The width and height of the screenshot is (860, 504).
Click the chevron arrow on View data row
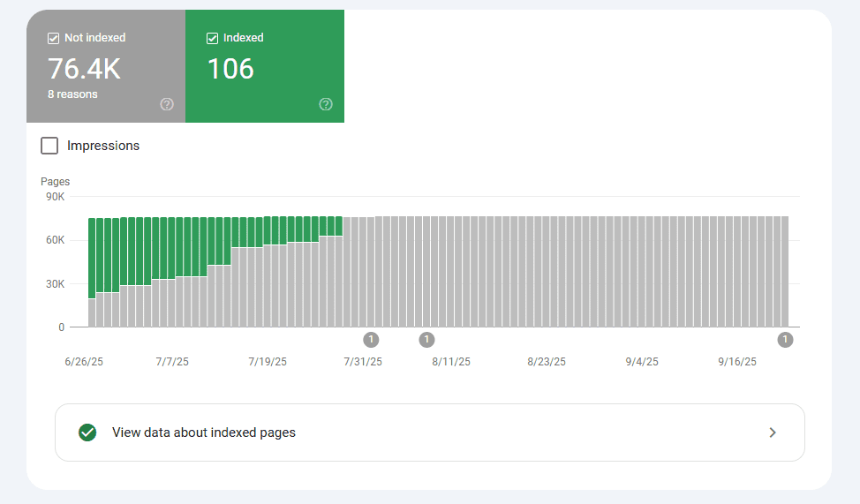[x=772, y=433]
